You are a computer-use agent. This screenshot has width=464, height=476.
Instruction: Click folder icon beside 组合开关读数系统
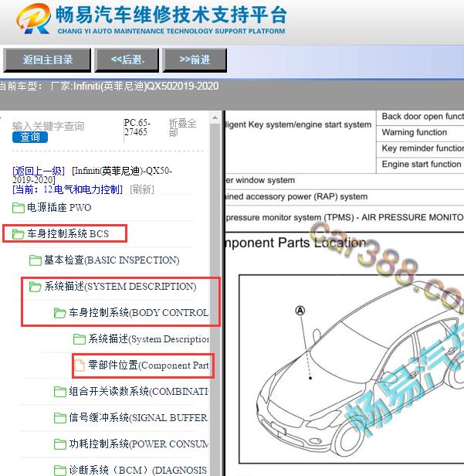click(59, 392)
